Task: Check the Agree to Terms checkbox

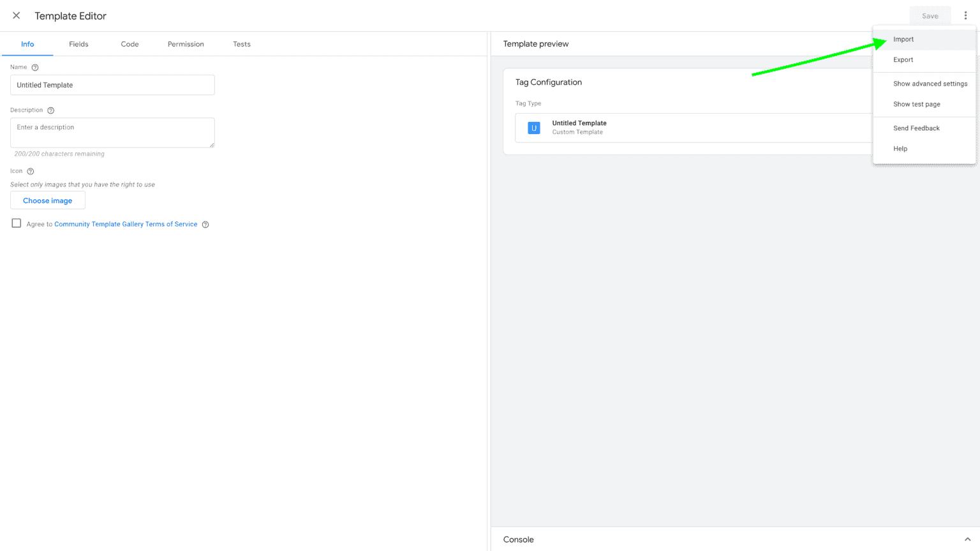Action: coord(17,223)
